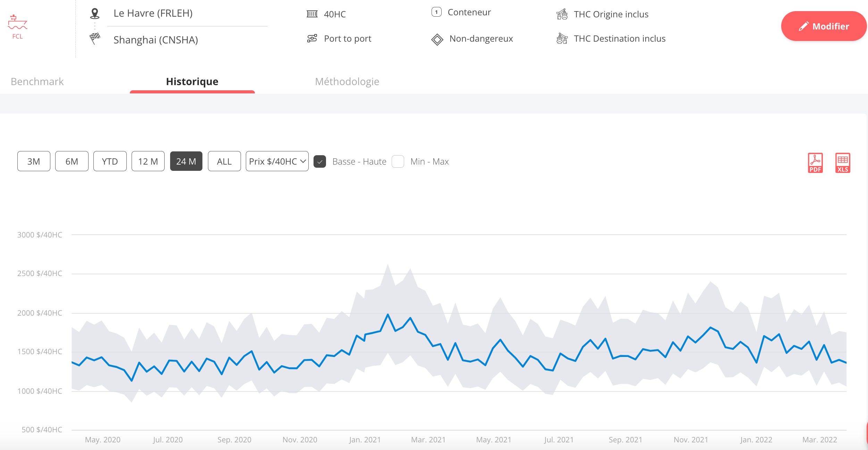Click THC Destination inclus text

[x=619, y=39]
